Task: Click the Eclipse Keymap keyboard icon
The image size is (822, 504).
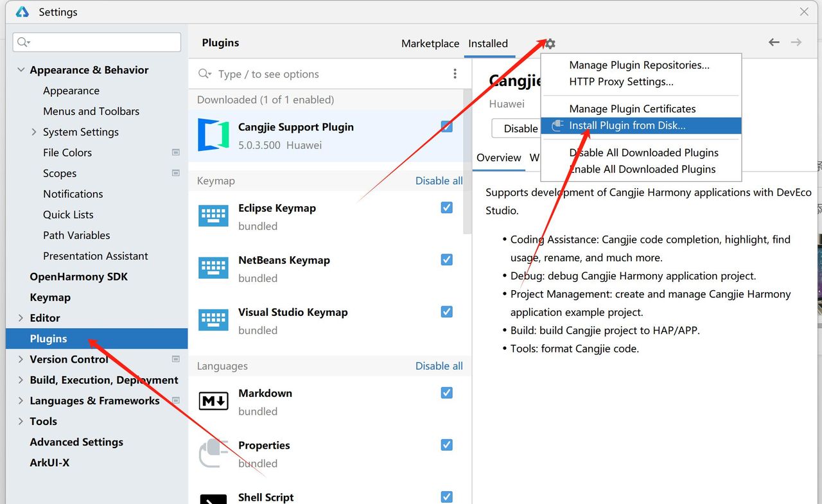Action: pyautogui.click(x=213, y=216)
